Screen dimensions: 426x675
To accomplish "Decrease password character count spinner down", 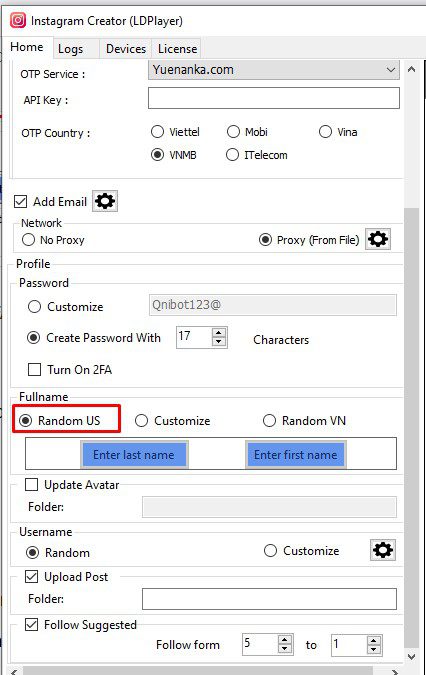I will click(x=219, y=342).
